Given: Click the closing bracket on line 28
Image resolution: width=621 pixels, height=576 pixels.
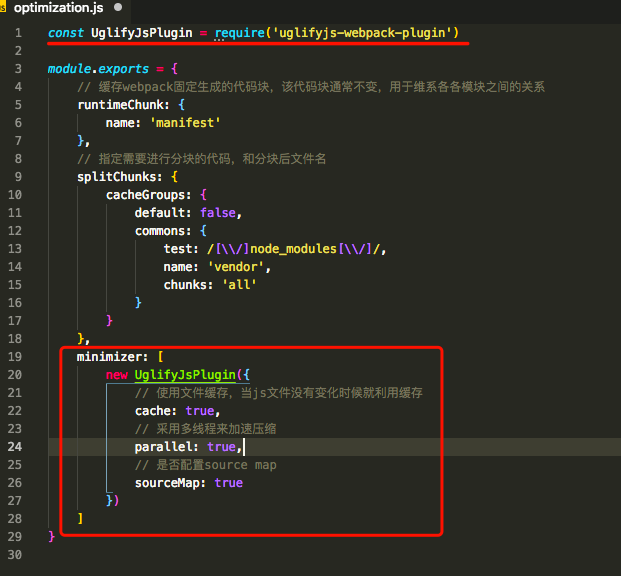Looking at the screenshot, I should coord(80,519).
